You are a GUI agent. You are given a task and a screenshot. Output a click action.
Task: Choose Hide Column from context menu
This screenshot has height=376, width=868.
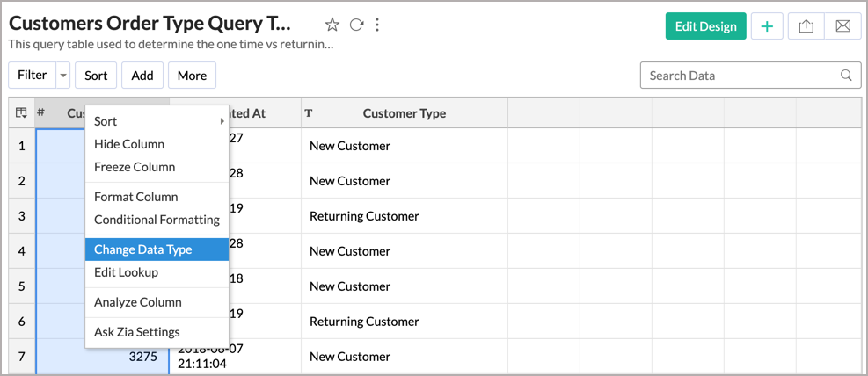(129, 144)
